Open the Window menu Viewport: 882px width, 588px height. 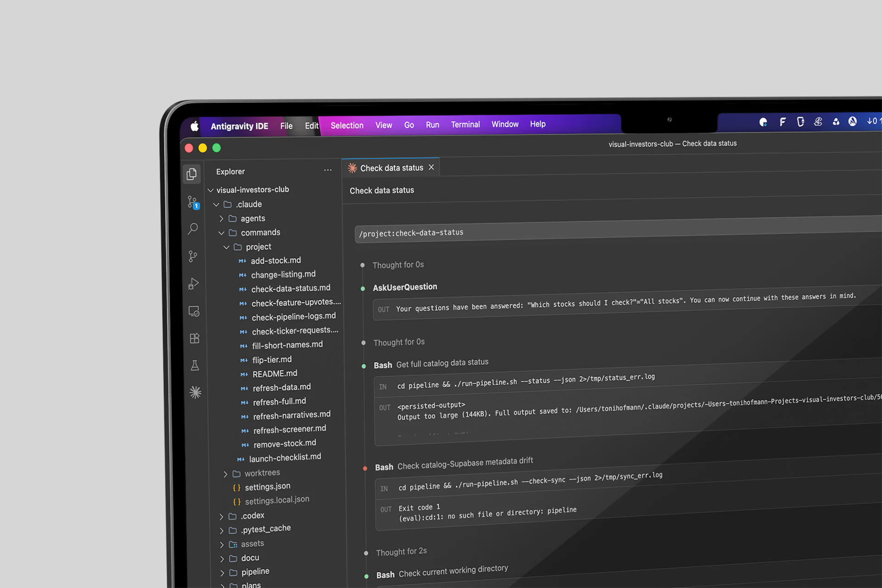[505, 124]
